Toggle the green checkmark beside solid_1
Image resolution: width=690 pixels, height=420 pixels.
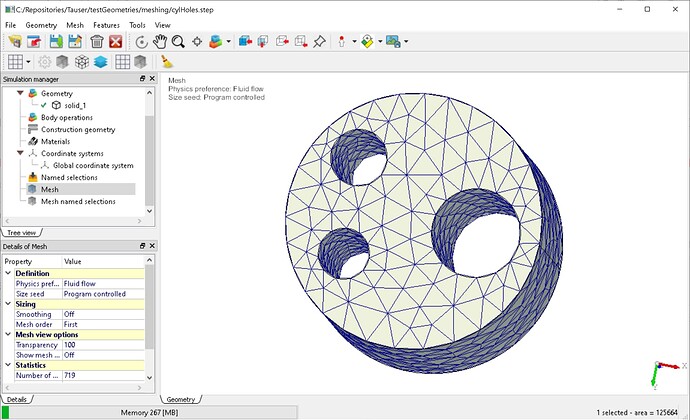coord(43,105)
